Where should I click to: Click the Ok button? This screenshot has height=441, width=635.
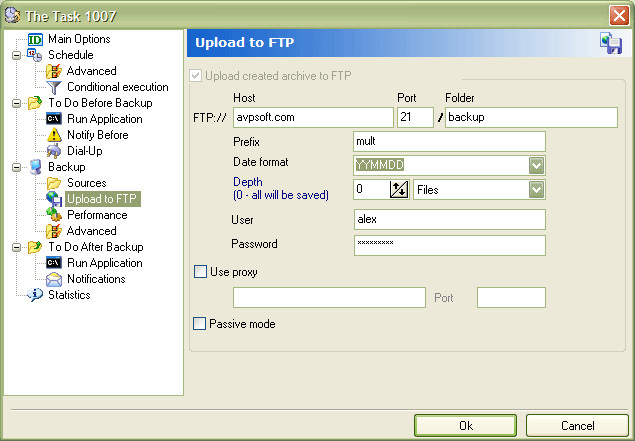point(465,426)
